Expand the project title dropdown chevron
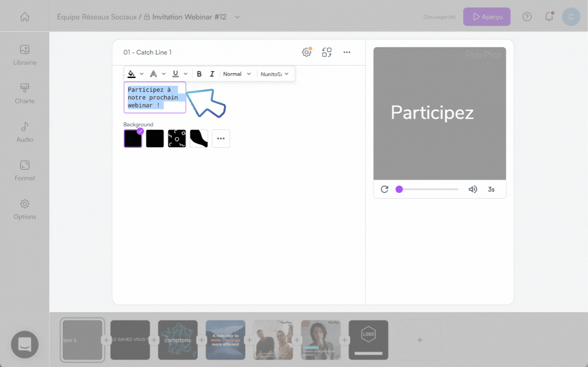Viewport: 588px width, 367px height. [237, 17]
